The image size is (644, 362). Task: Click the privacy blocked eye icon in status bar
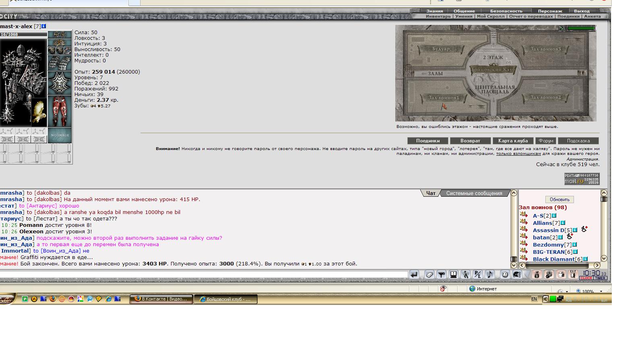pos(443,289)
